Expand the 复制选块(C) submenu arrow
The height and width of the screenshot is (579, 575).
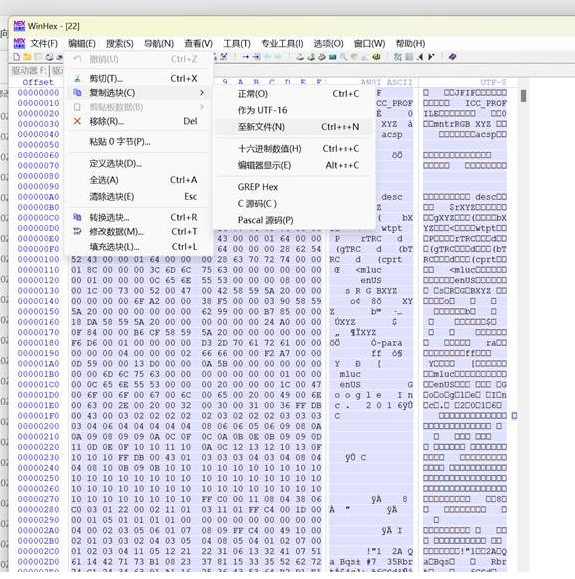202,92
